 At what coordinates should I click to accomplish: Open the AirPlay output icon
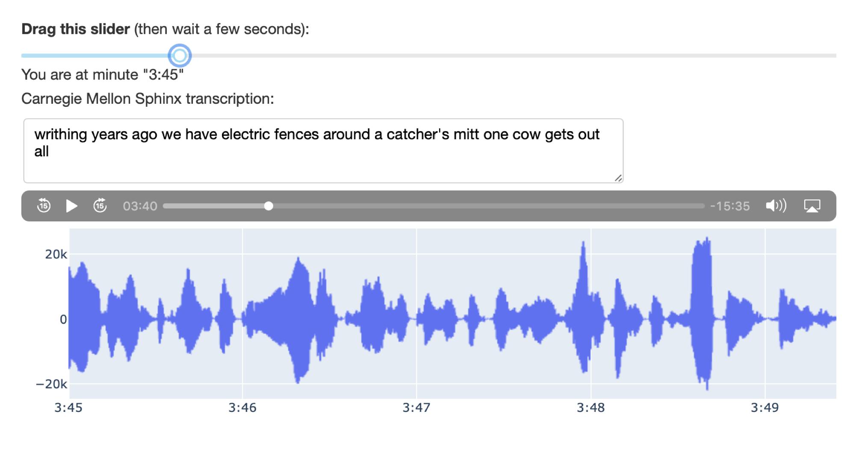[x=812, y=206]
